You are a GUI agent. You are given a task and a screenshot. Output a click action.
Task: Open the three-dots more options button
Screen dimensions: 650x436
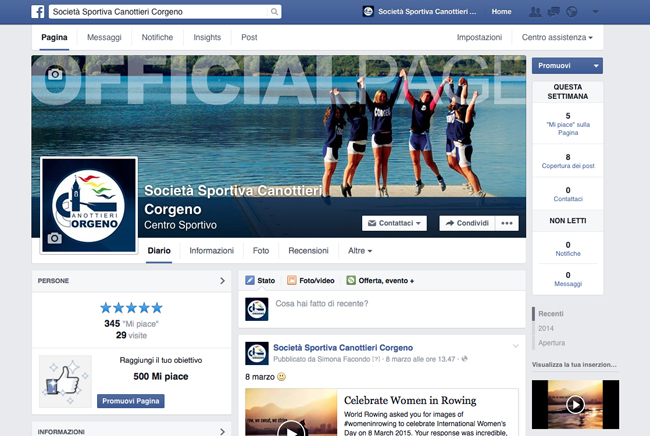[x=507, y=223]
